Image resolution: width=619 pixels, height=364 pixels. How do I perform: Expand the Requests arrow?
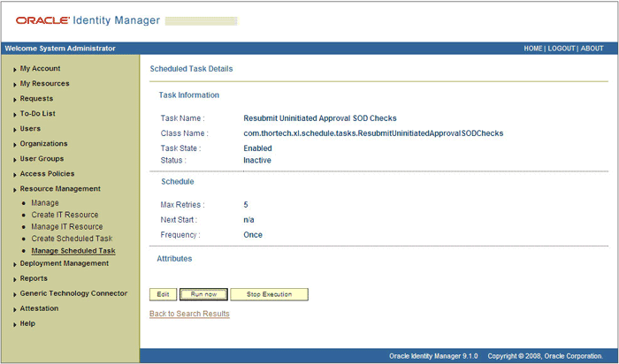15,99
